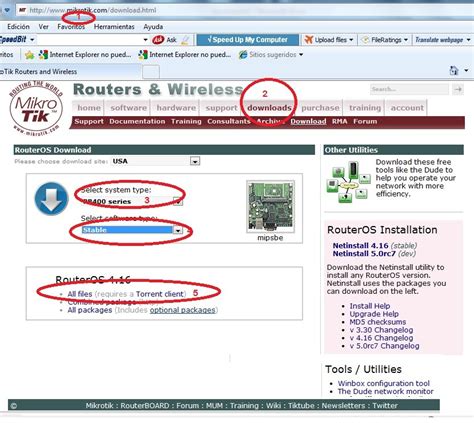Click the Download submenu link
This screenshot has width=474, height=423.
pos(308,121)
